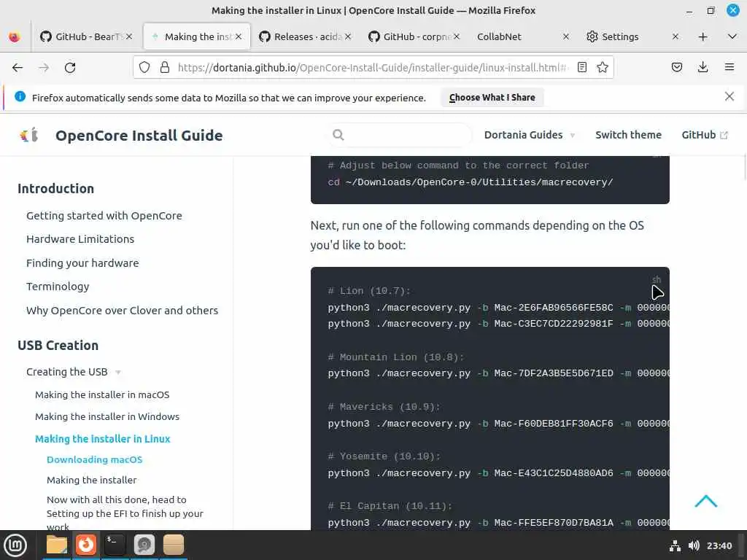Launch the terminal from the taskbar

115,545
